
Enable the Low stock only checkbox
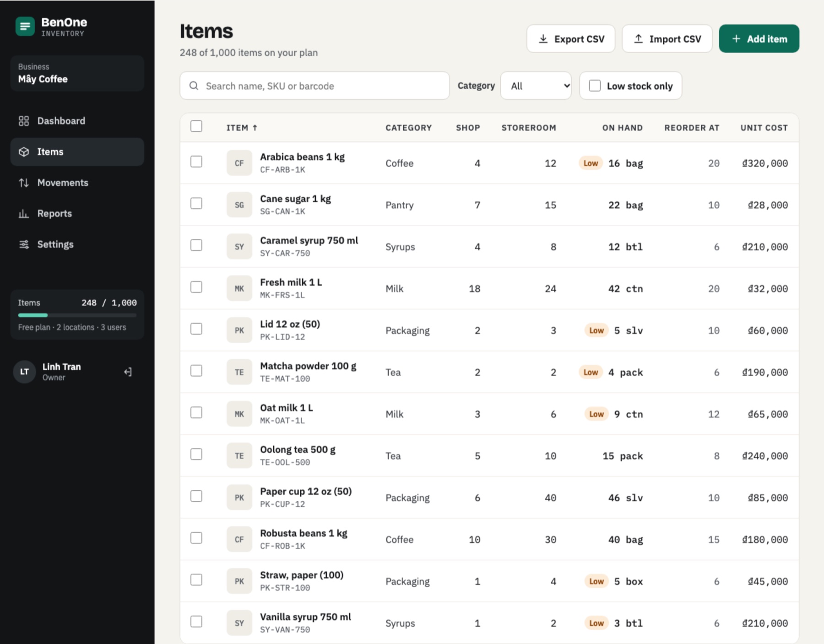pos(595,86)
